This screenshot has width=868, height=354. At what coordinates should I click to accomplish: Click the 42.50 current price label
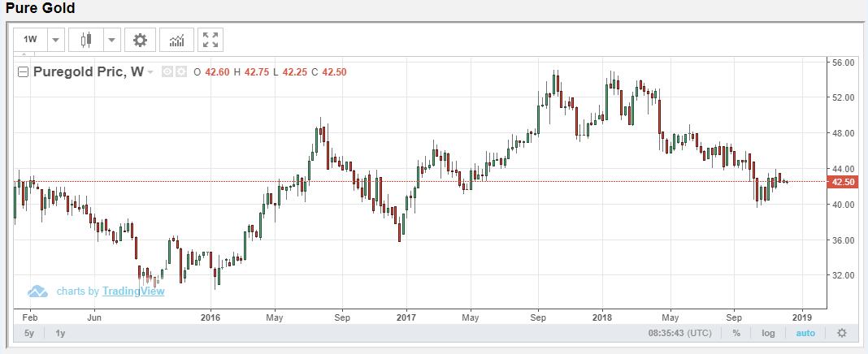845,182
